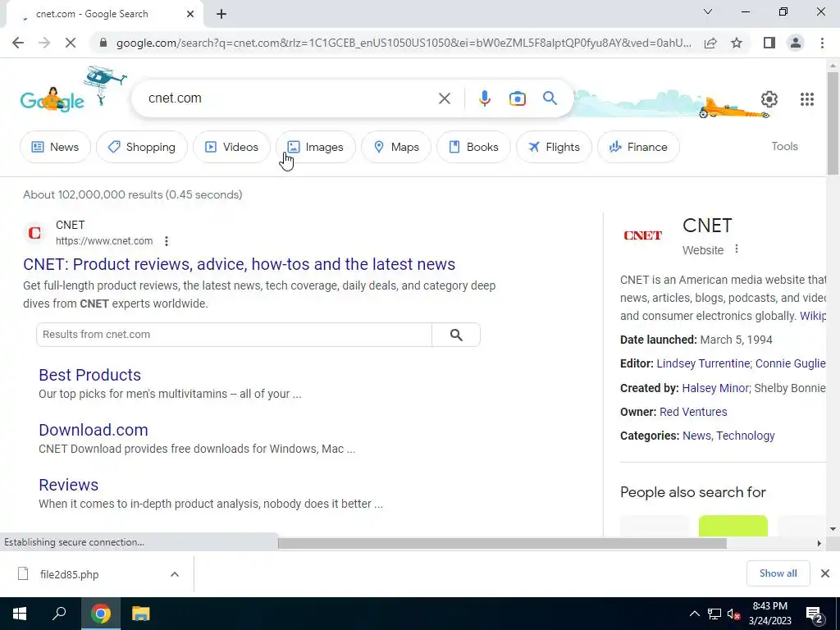Open Google quick settings gear

(x=769, y=99)
